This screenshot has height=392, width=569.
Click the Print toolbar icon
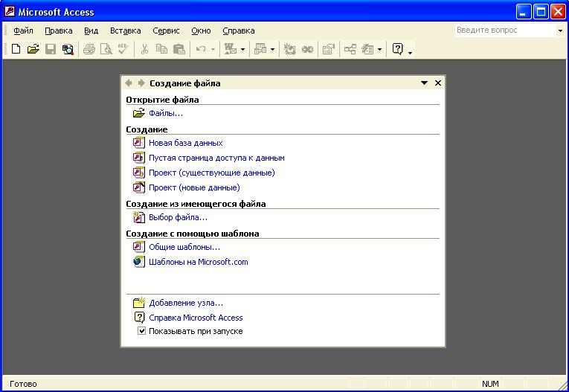[89, 49]
